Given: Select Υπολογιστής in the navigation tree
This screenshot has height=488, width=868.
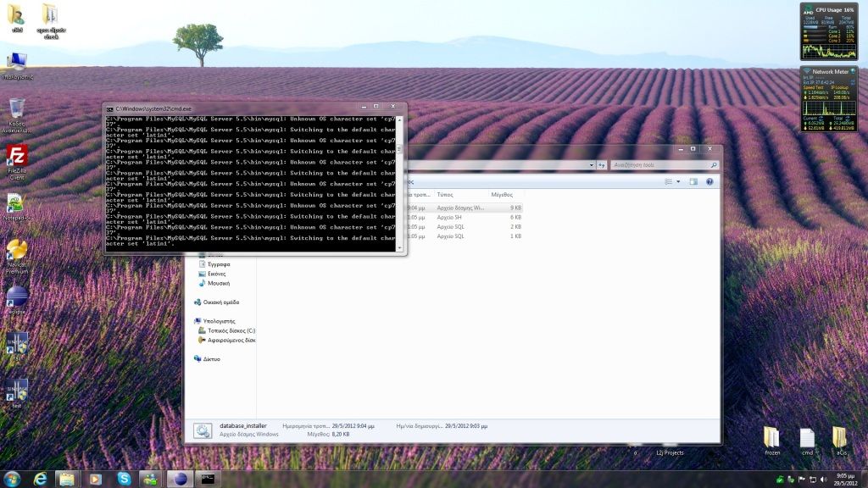Looking at the screenshot, I should (x=218, y=321).
